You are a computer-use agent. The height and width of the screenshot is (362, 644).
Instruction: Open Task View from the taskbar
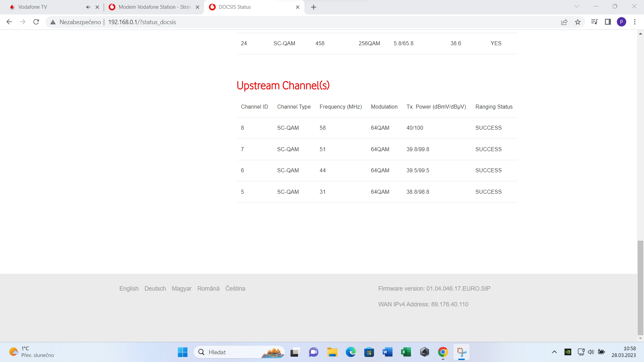tap(294, 352)
